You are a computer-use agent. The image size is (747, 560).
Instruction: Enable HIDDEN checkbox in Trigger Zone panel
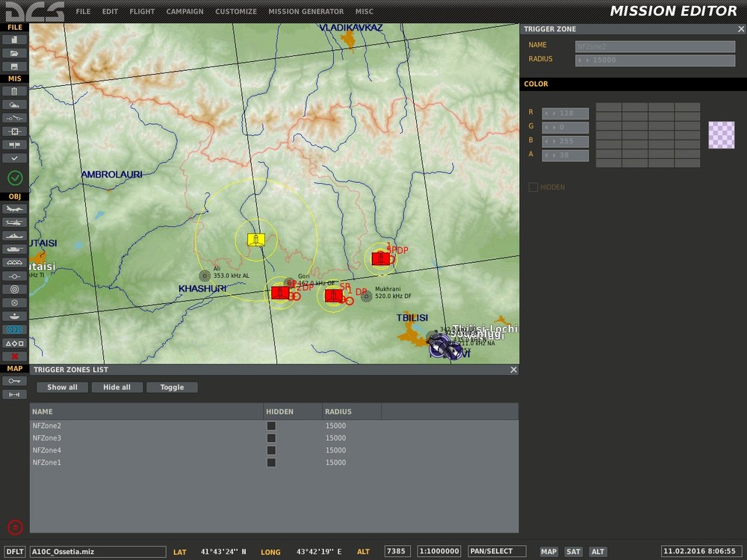(533, 187)
